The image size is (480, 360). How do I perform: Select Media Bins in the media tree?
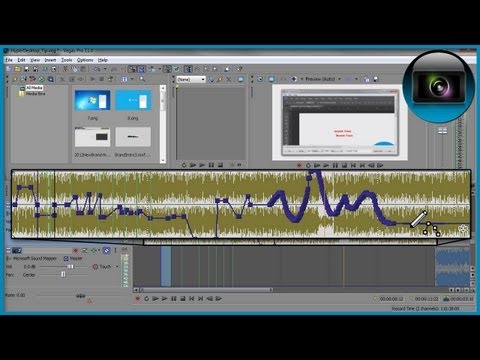pos(35,94)
